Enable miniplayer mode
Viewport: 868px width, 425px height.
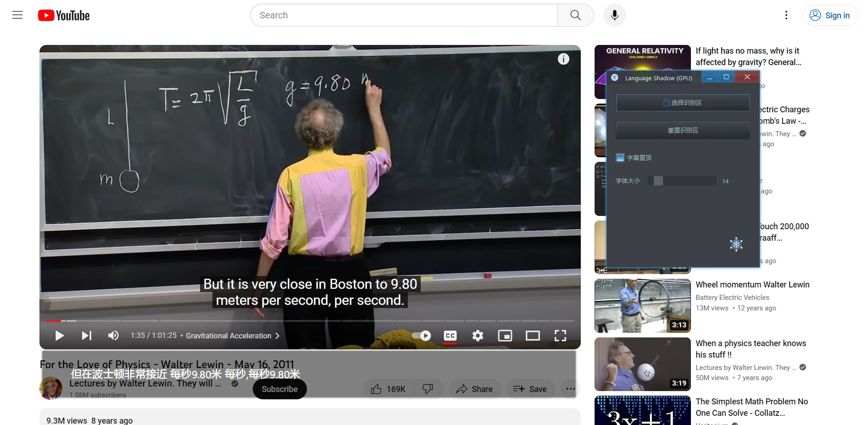pyautogui.click(x=505, y=336)
